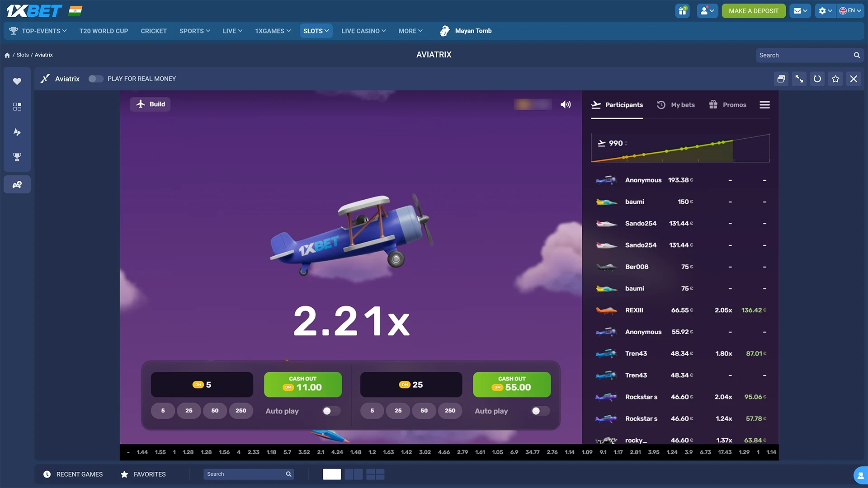Reload the game with the refresh icon
Screen dimensions: 868x488
tap(817, 79)
